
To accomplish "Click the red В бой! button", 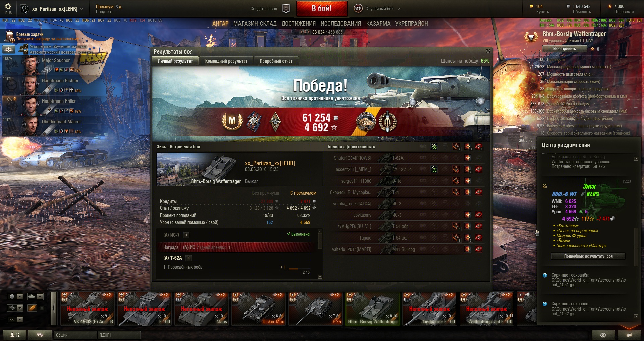I will point(322,9).
